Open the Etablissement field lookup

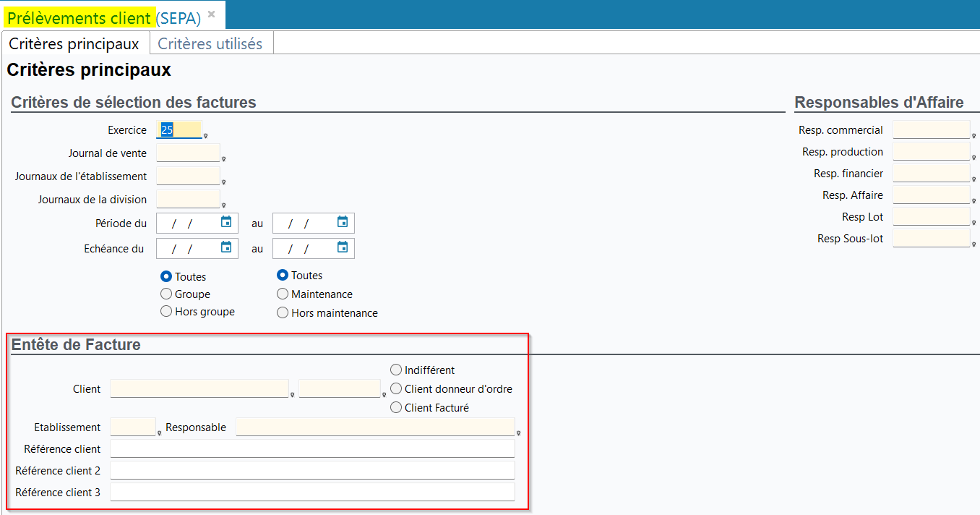159,433
